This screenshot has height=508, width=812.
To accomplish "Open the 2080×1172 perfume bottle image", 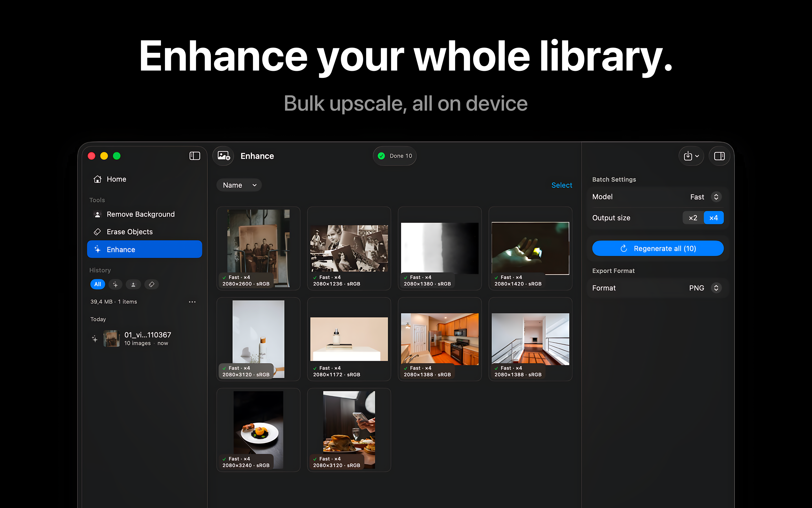I will (x=349, y=339).
